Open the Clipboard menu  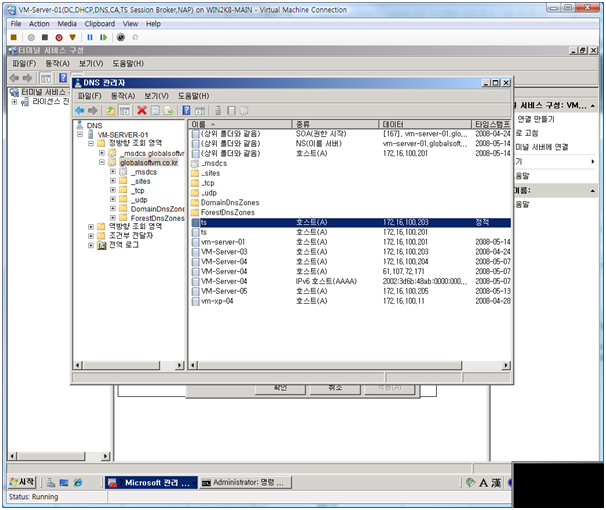[x=100, y=24]
